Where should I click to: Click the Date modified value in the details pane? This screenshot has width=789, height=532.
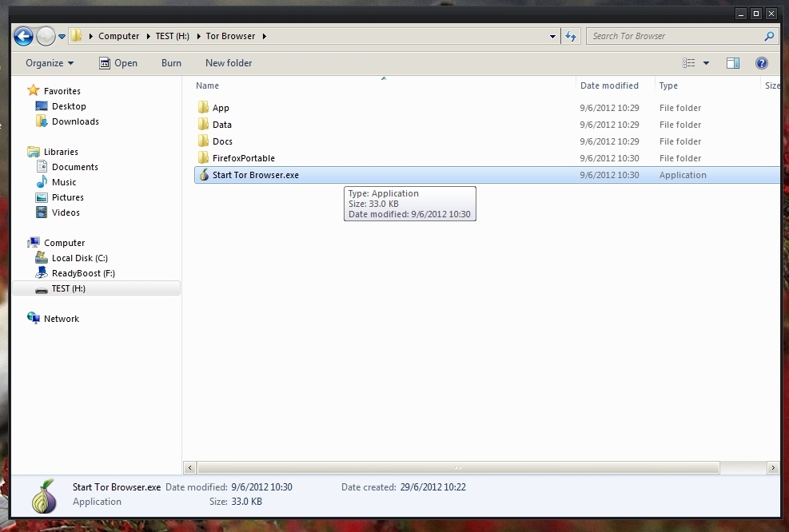coord(261,487)
